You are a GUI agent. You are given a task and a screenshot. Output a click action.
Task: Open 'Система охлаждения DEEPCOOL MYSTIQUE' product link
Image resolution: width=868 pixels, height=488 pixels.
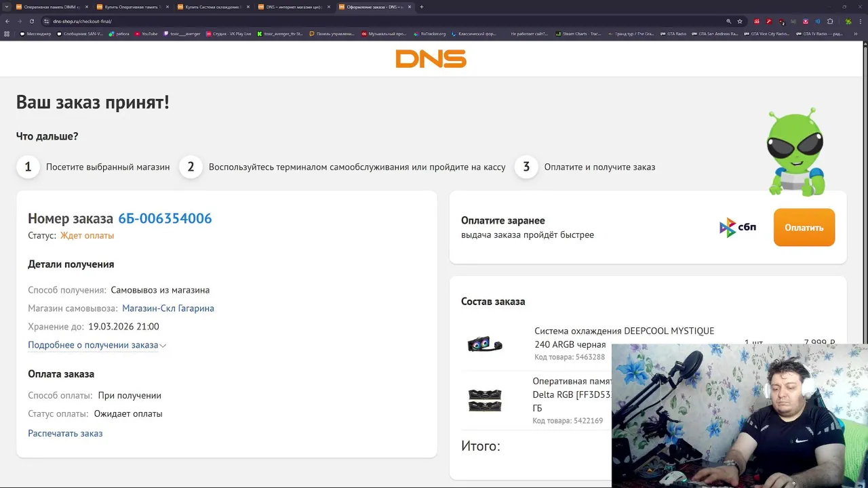(x=624, y=338)
